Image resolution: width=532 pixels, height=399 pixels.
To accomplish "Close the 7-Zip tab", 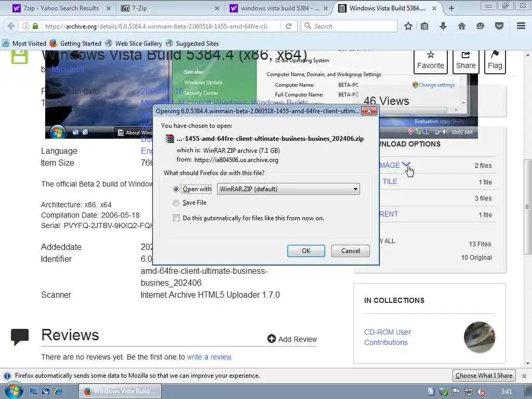I will pyautogui.click(x=217, y=8).
